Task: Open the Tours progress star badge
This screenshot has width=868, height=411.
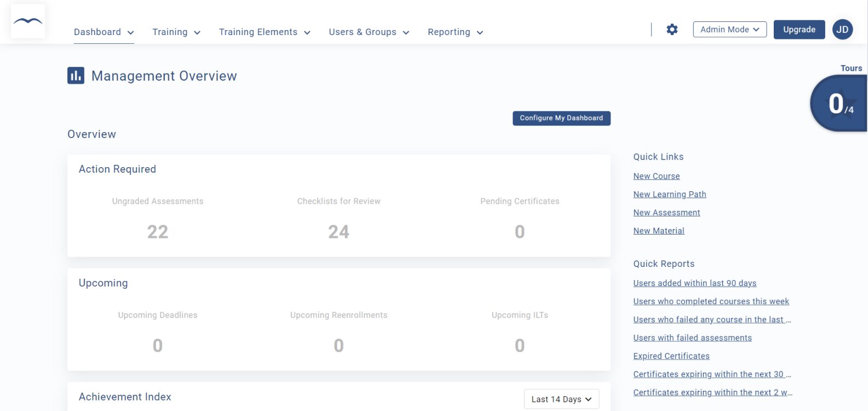Action: click(x=837, y=104)
